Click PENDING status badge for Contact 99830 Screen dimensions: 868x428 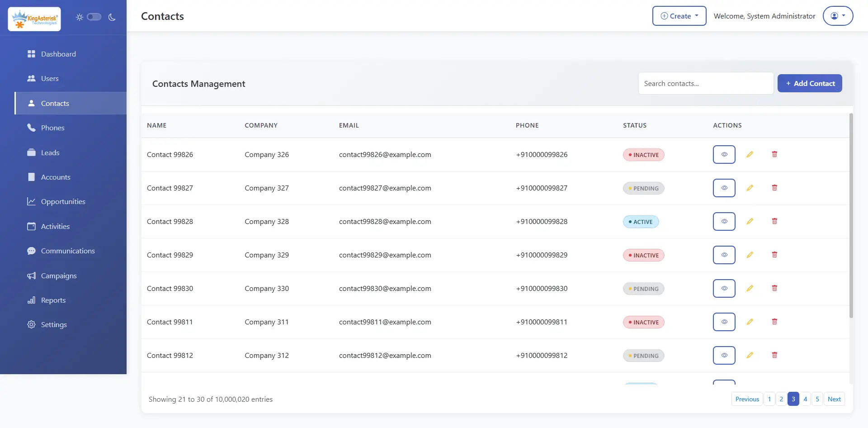(x=643, y=289)
